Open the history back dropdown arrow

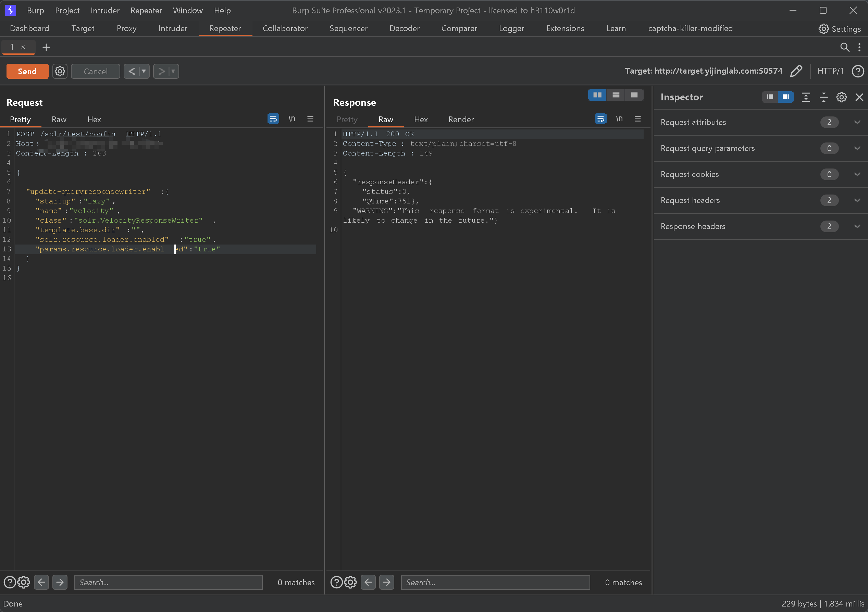[144, 71]
